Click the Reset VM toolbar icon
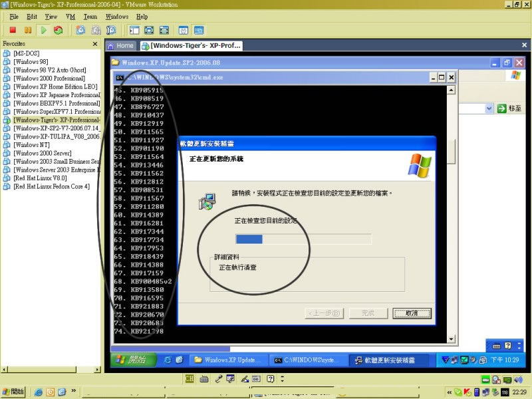 tap(59, 30)
